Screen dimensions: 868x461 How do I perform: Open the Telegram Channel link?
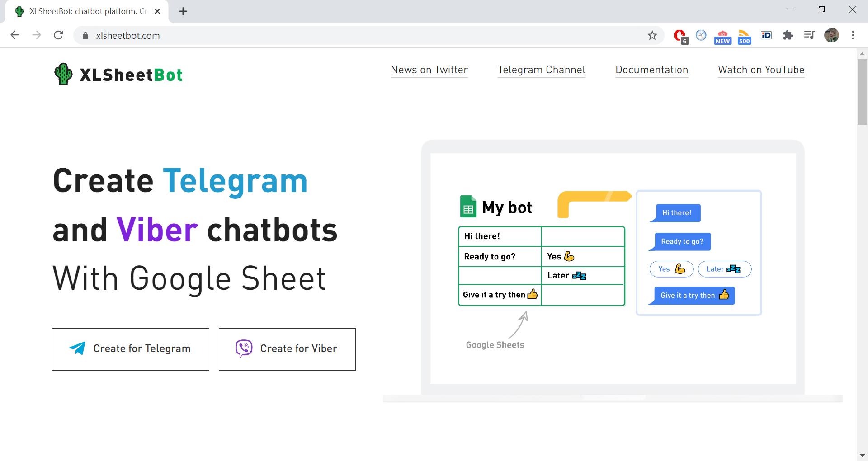tap(542, 70)
